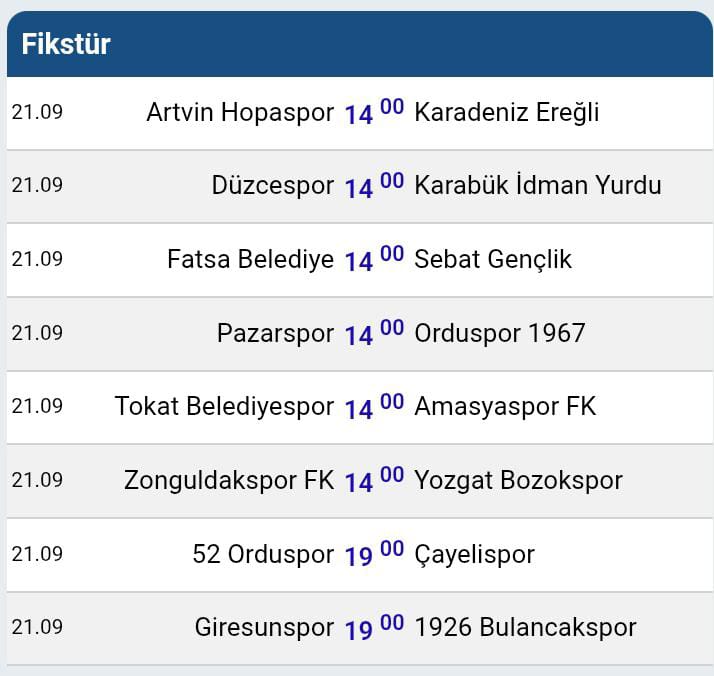Click the Fikstür header title
The image size is (714, 676).
[x=66, y=44]
